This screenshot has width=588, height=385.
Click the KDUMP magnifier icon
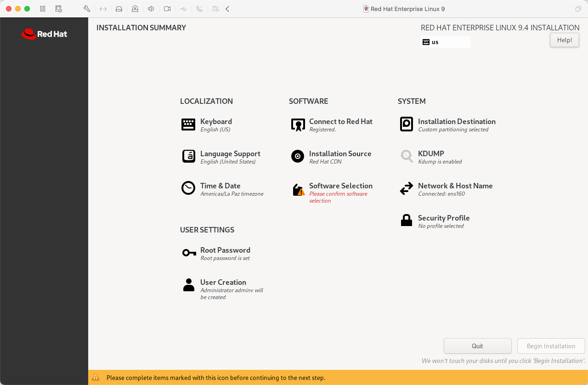[x=407, y=157]
